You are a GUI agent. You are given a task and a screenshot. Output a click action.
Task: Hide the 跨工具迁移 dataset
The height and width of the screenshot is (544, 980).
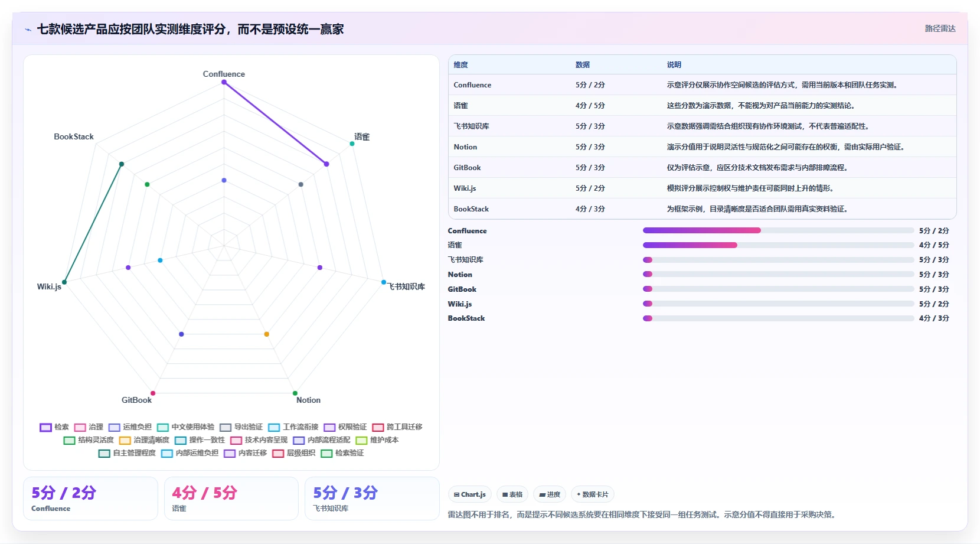(397, 427)
